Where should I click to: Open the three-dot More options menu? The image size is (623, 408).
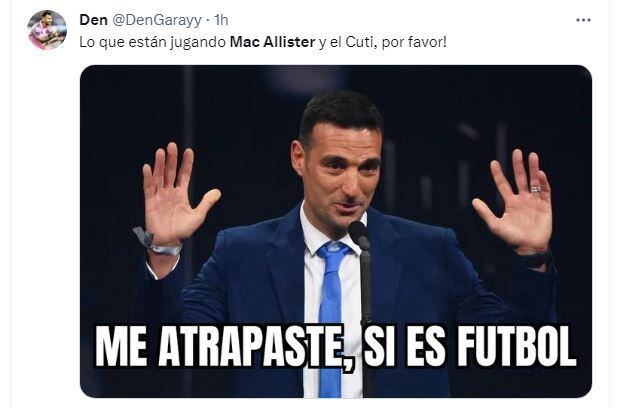583,20
